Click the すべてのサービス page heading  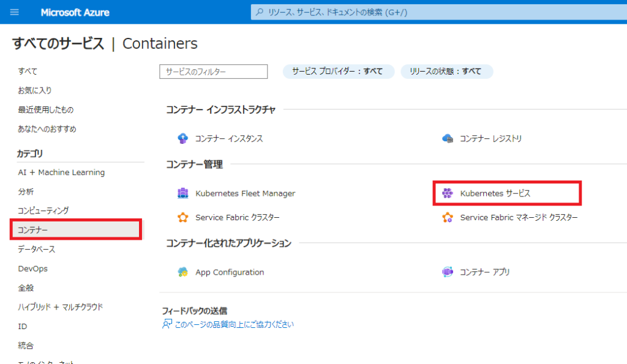(58, 43)
